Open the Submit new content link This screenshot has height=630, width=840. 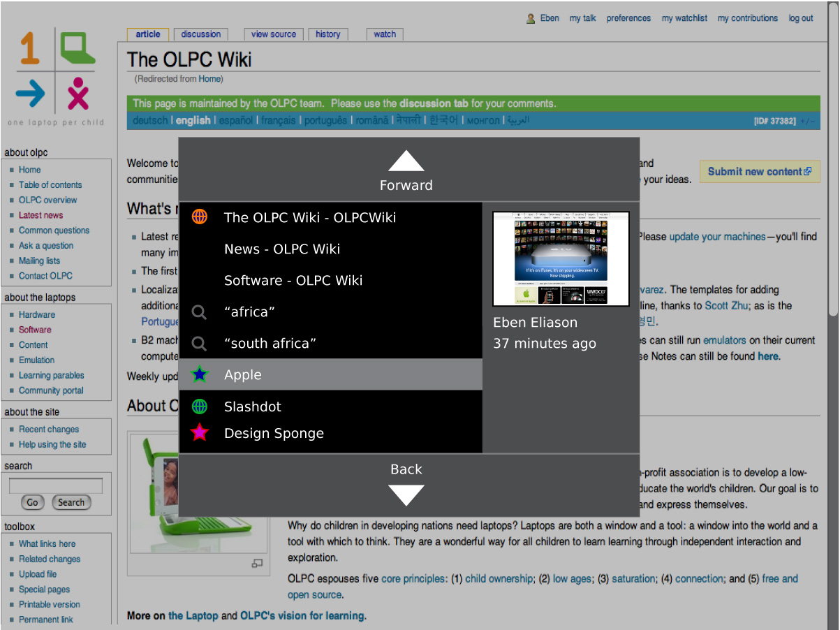[759, 172]
